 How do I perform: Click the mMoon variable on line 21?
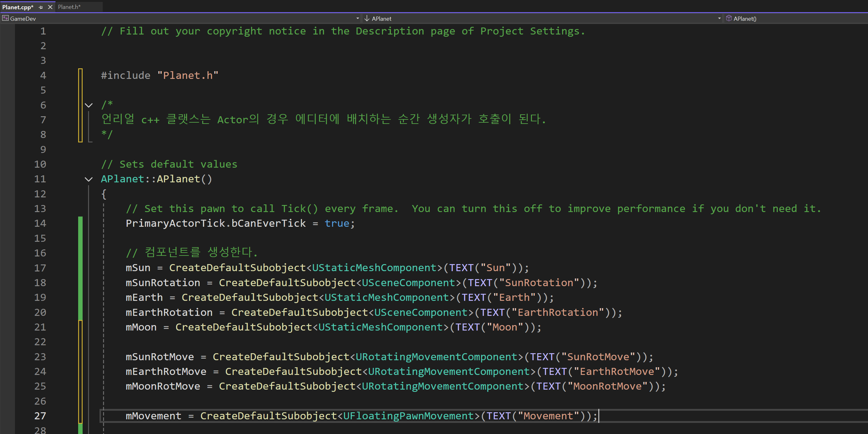coord(141,327)
